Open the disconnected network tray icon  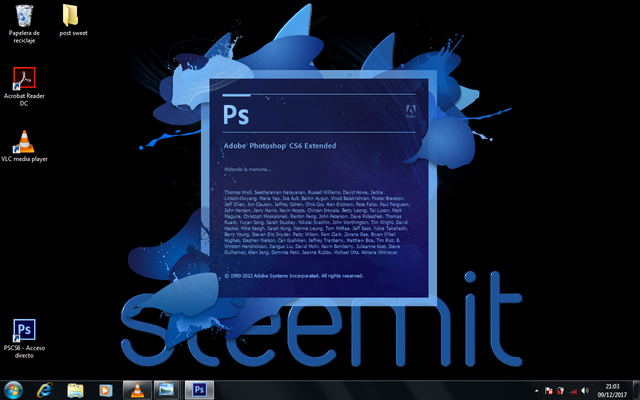click(573, 391)
